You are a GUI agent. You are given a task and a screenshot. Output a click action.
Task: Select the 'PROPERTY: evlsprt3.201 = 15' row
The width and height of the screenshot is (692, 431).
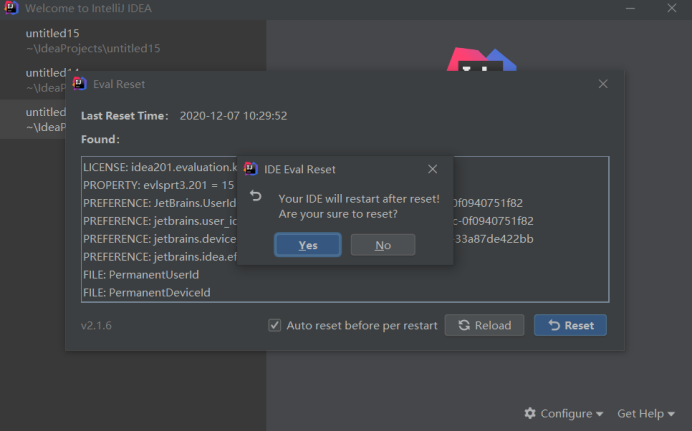point(345,185)
